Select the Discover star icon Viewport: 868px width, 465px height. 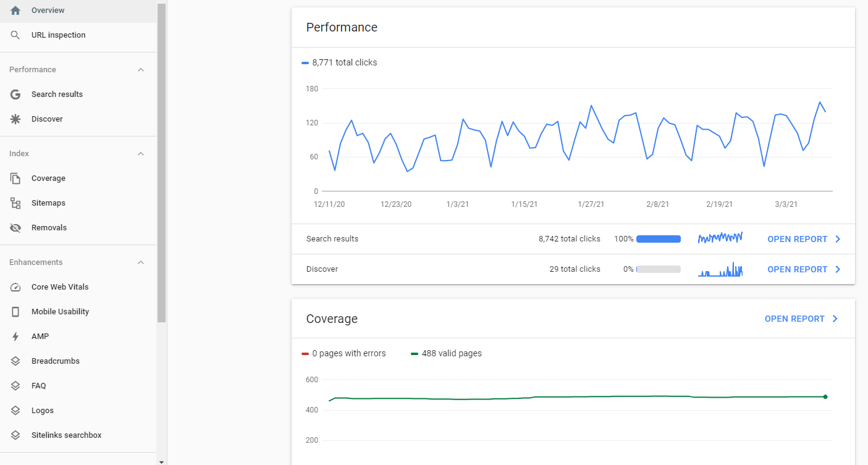coord(15,119)
